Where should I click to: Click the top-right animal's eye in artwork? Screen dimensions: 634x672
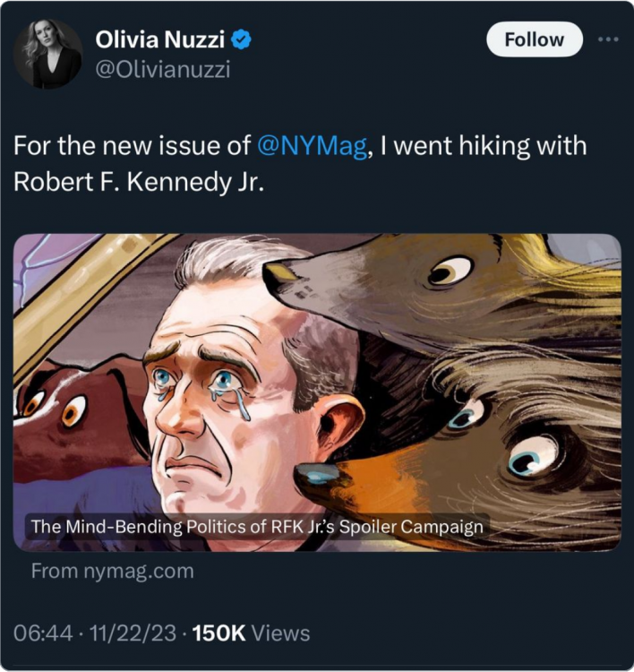(449, 271)
